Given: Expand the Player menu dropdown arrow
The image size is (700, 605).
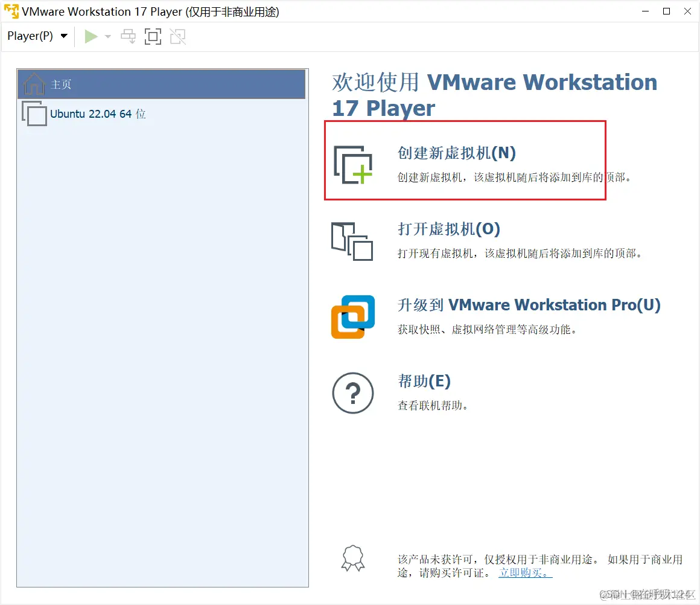Looking at the screenshot, I should click(x=65, y=36).
